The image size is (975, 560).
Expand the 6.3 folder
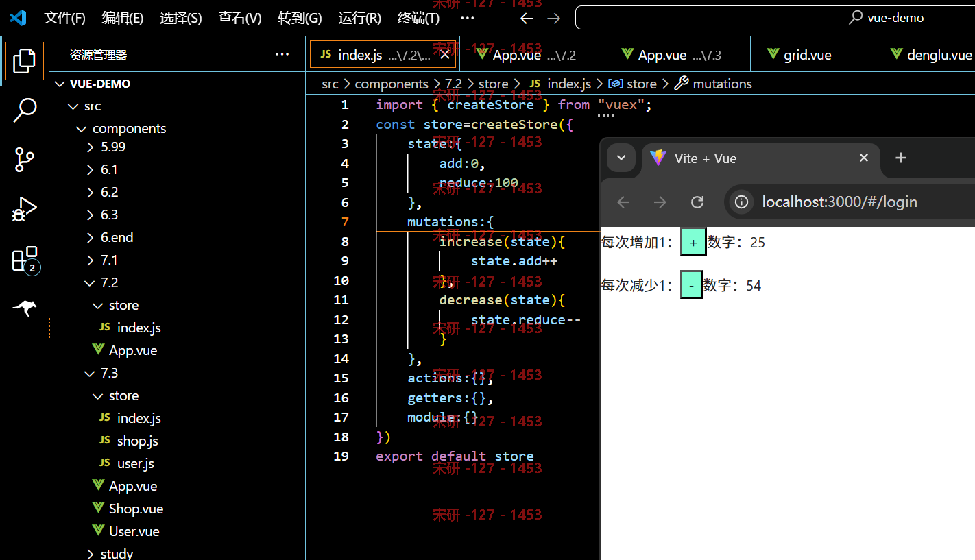(177, 215)
